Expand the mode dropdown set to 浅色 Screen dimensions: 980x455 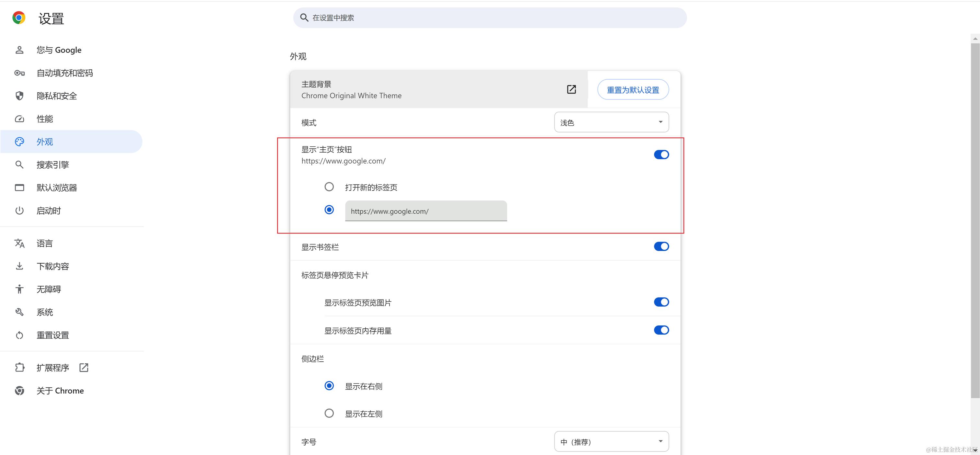611,122
